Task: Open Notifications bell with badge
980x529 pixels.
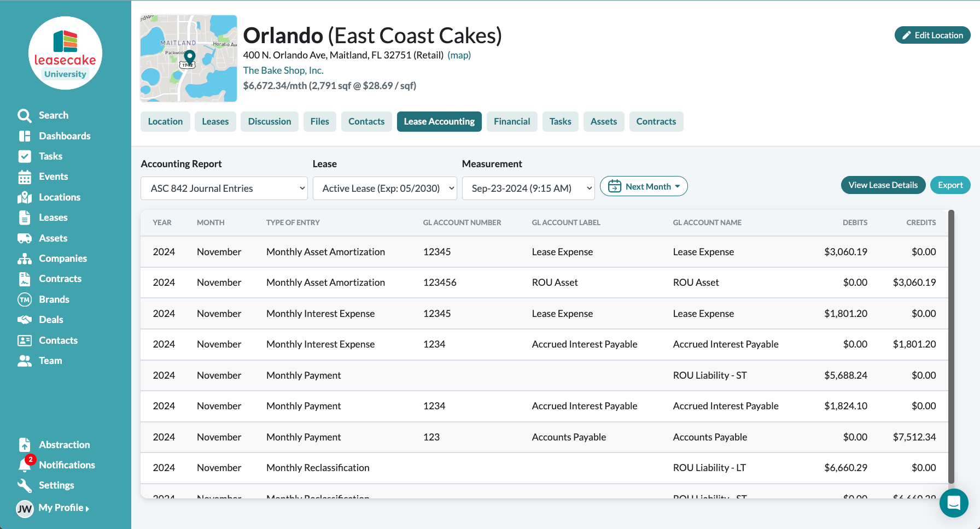Action: pyautogui.click(x=25, y=465)
